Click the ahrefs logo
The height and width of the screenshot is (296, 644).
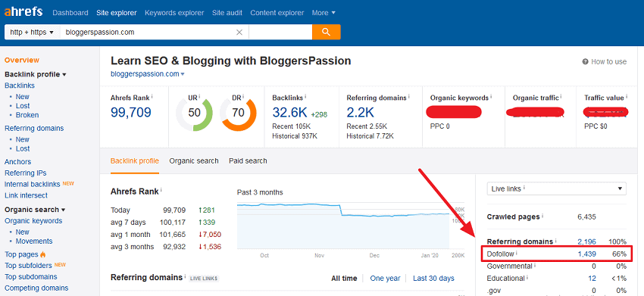(x=23, y=11)
